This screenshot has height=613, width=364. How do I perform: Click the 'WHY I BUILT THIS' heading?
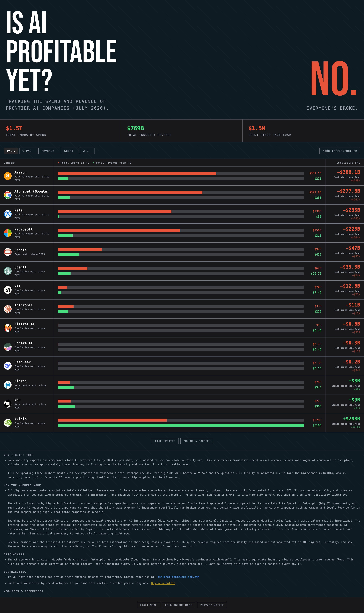click(19, 455)
